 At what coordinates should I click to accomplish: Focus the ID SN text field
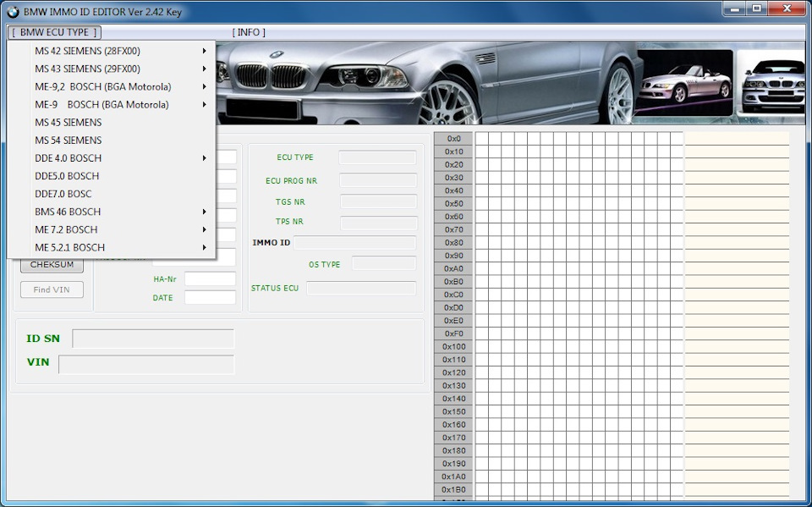click(x=152, y=339)
